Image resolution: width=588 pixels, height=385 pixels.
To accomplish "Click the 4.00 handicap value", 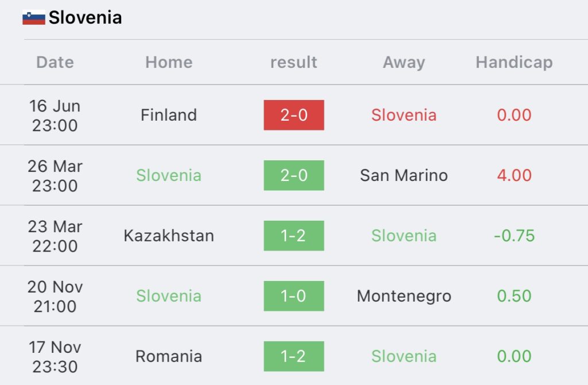I will coord(514,175).
